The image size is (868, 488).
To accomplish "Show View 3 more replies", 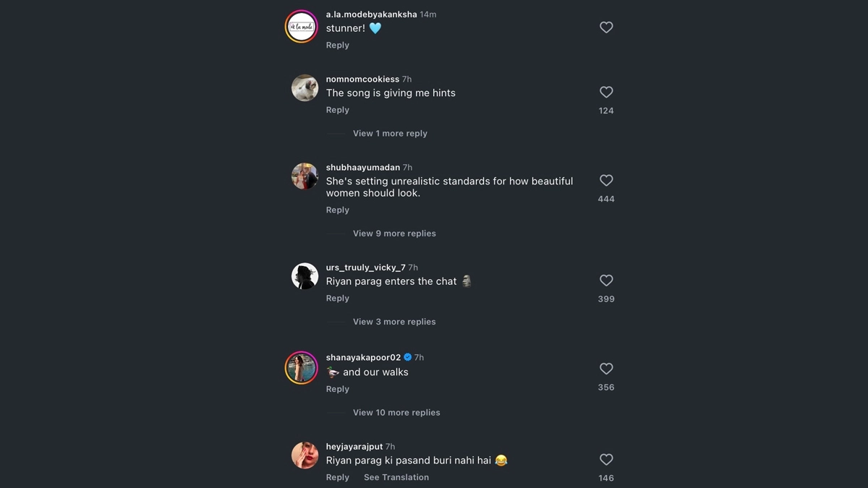I will (x=394, y=322).
